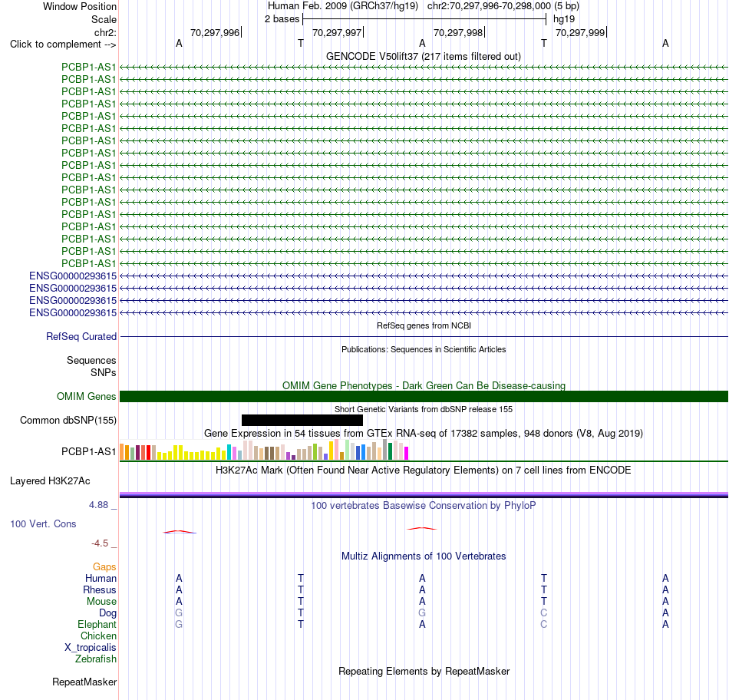Select the Human alignment row label
The image size is (729, 700).
(101, 578)
